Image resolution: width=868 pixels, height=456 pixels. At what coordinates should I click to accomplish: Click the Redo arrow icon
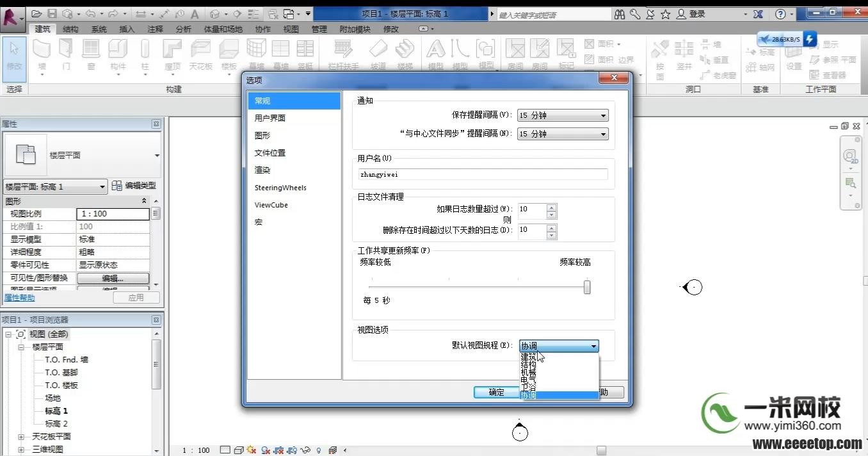click(113, 13)
